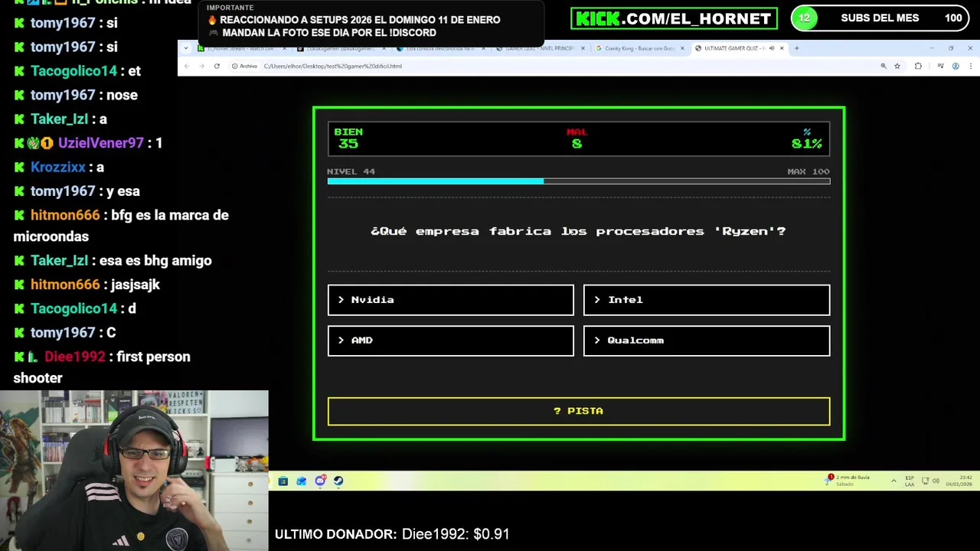Bookmark this page with the star icon
980x551 pixels.
tap(897, 66)
